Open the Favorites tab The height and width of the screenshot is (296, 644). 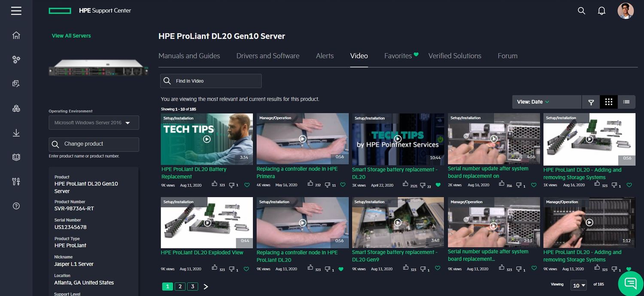tap(398, 56)
